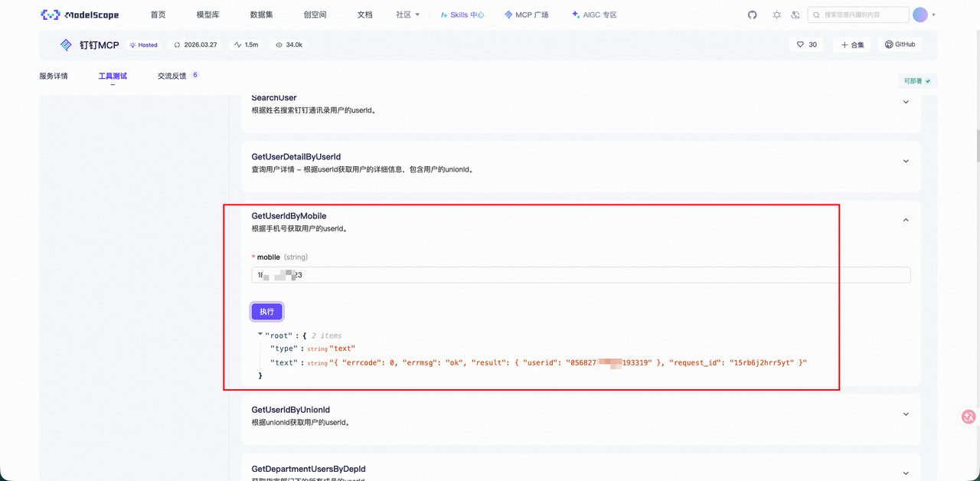Switch to the 服务详情 tab
This screenshot has height=481, width=980.
tap(54, 76)
